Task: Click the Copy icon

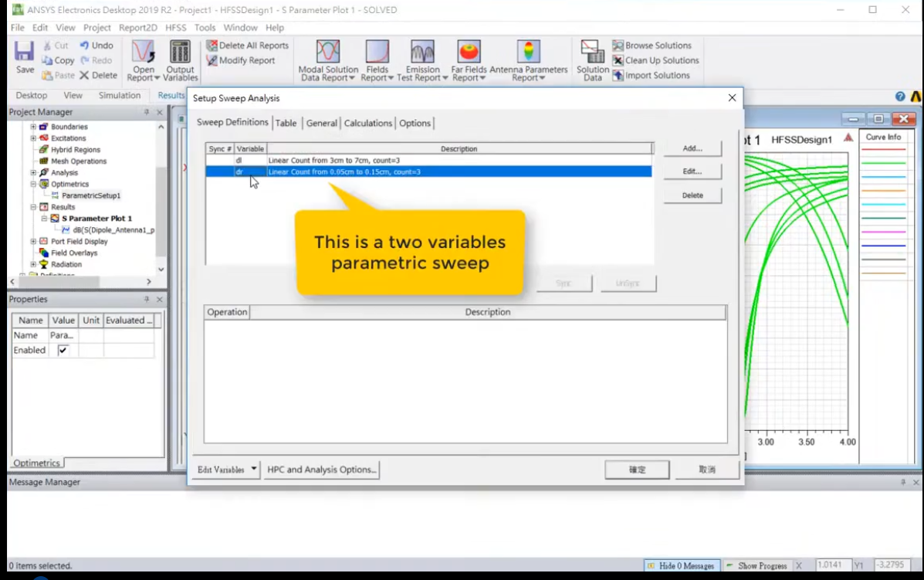Action: [x=47, y=60]
